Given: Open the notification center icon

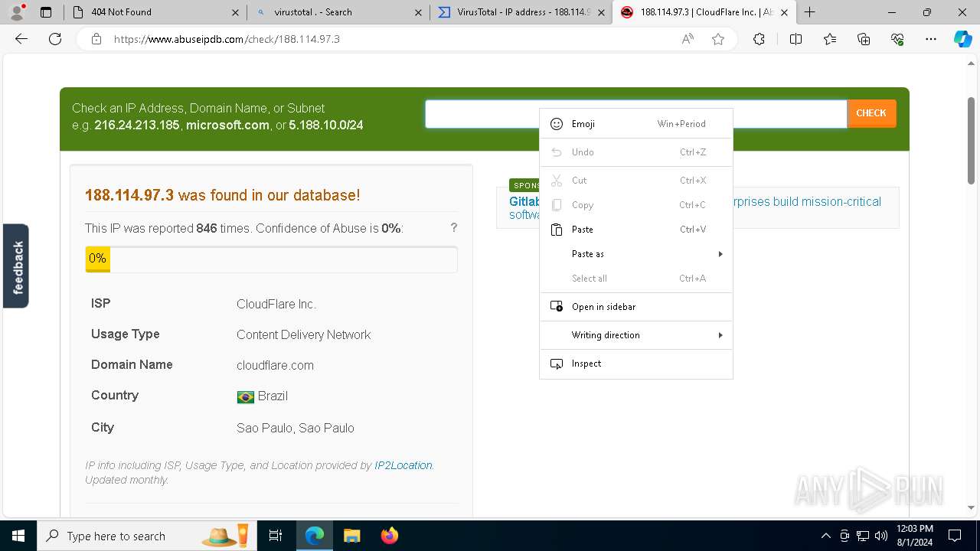Looking at the screenshot, I should pyautogui.click(x=955, y=536).
